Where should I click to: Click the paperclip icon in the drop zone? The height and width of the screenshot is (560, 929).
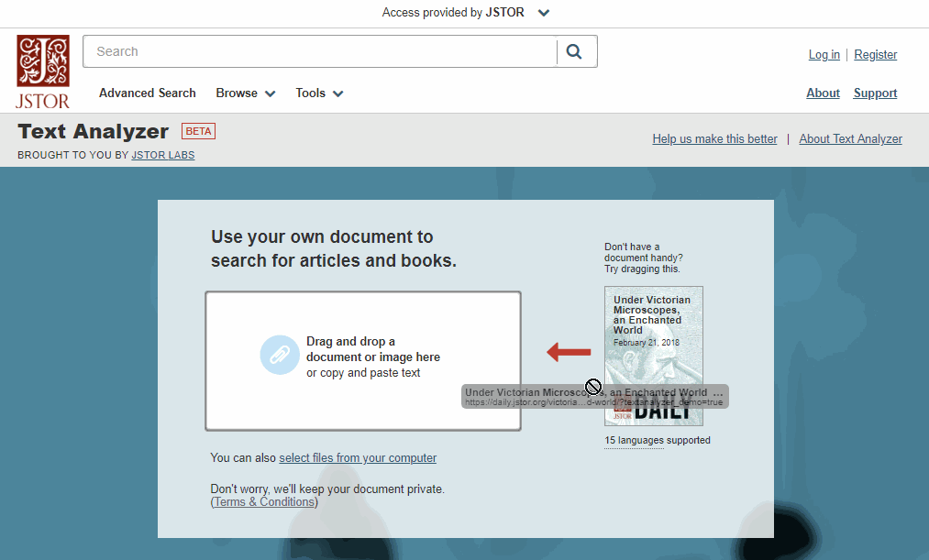click(x=280, y=355)
